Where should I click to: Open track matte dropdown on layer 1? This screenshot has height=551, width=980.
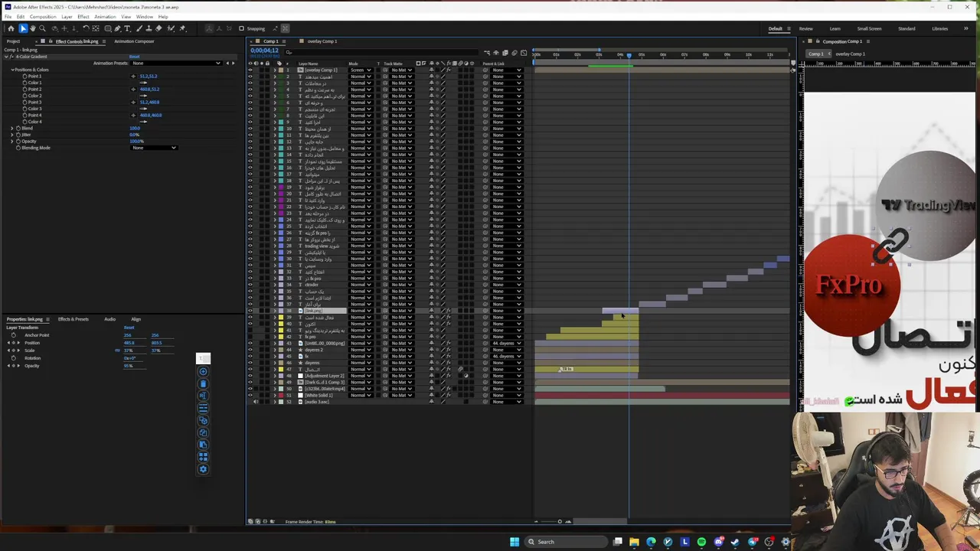402,70
